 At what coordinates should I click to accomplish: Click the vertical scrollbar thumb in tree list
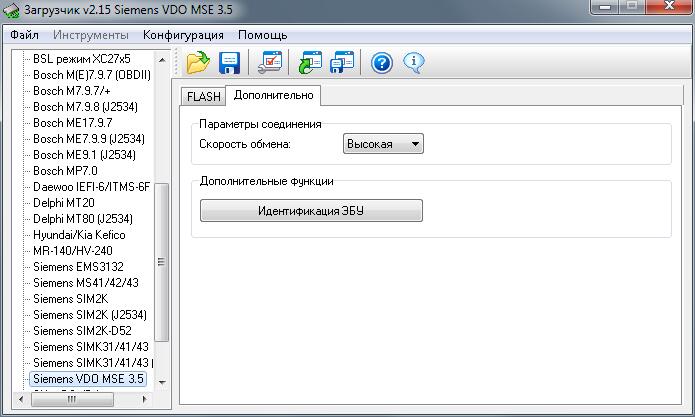tap(162, 262)
